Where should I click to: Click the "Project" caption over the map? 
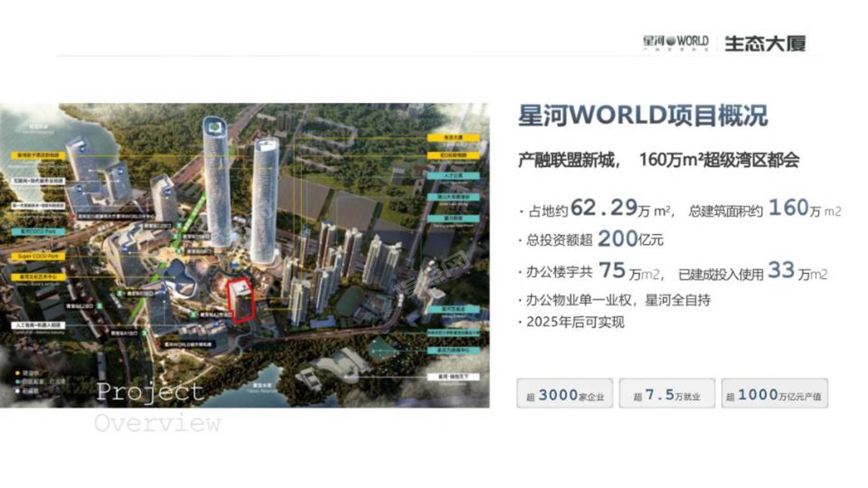pos(150,391)
